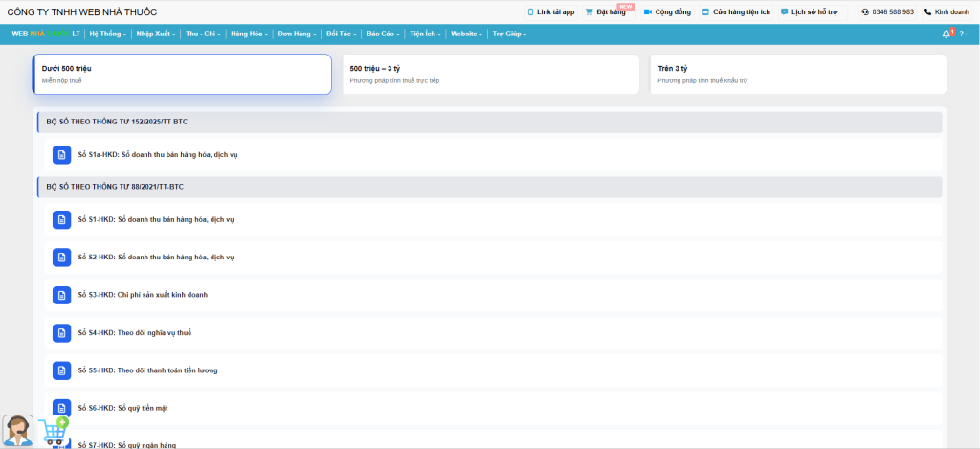Select the Trên 3 tỷ revenue option
The image size is (980, 449).
point(797,74)
